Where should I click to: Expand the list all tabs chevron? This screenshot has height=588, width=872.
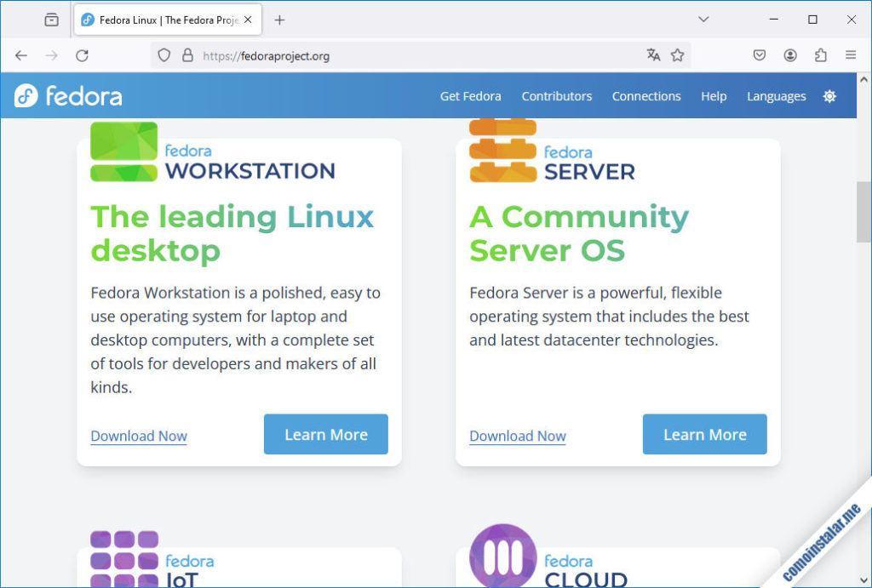click(x=703, y=19)
